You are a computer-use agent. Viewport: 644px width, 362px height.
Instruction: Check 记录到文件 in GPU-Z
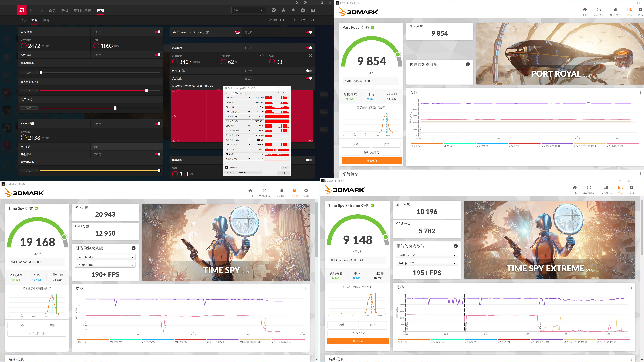226,167
